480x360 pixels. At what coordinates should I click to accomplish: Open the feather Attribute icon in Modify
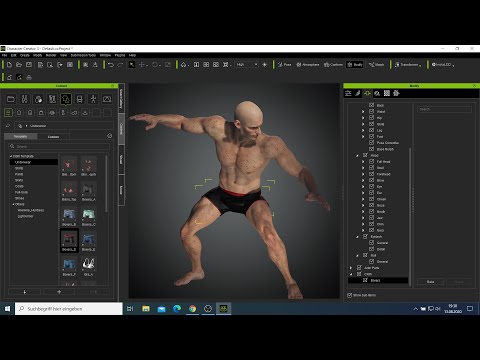tap(358, 93)
